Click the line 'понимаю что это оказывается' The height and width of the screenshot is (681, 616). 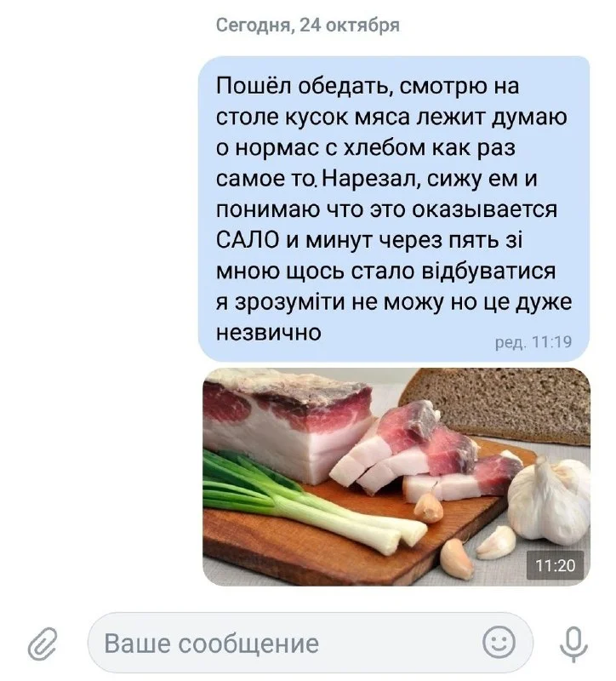pos(387,209)
